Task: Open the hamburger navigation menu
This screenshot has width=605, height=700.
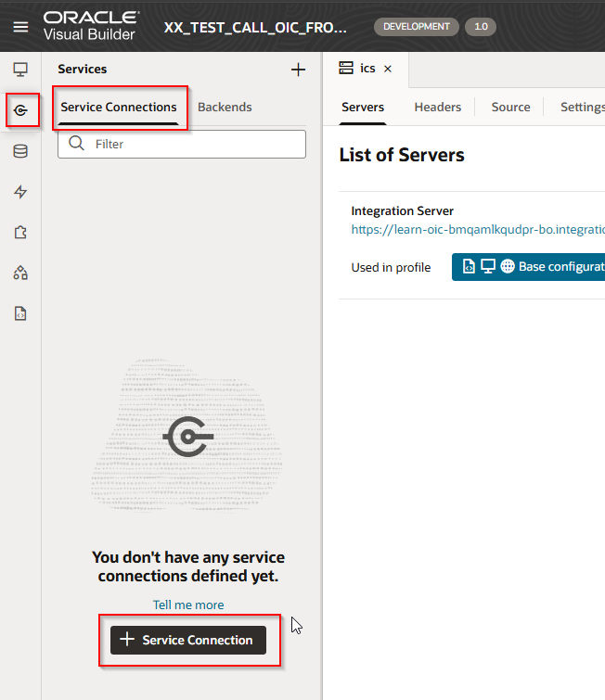Action: coord(20,27)
